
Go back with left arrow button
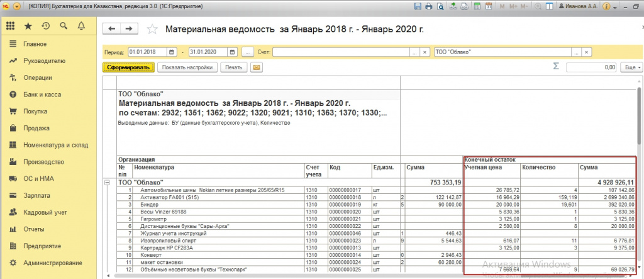pyautogui.click(x=111, y=28)
